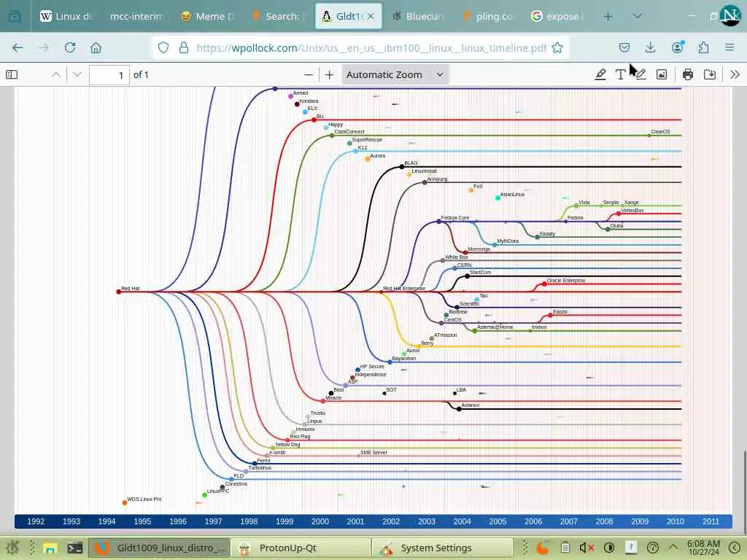The image size is (747, 560).
Task: Close the Gldt10 tab
Action: [x=371, y=16]
